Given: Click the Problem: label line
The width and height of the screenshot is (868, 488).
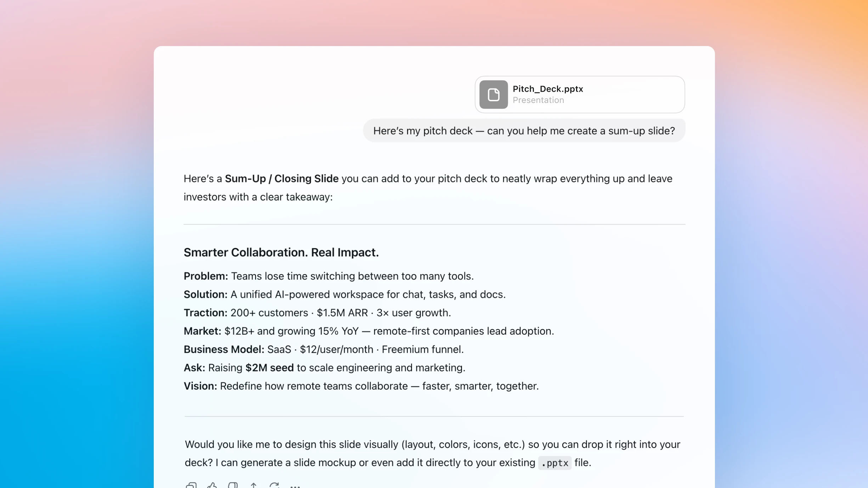Looking at the screenshot, I should coord(205,276).
